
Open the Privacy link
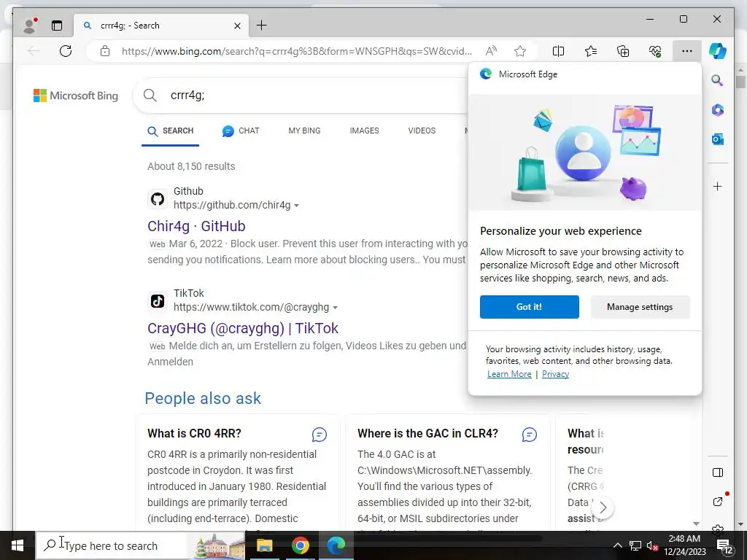(555, 374)
